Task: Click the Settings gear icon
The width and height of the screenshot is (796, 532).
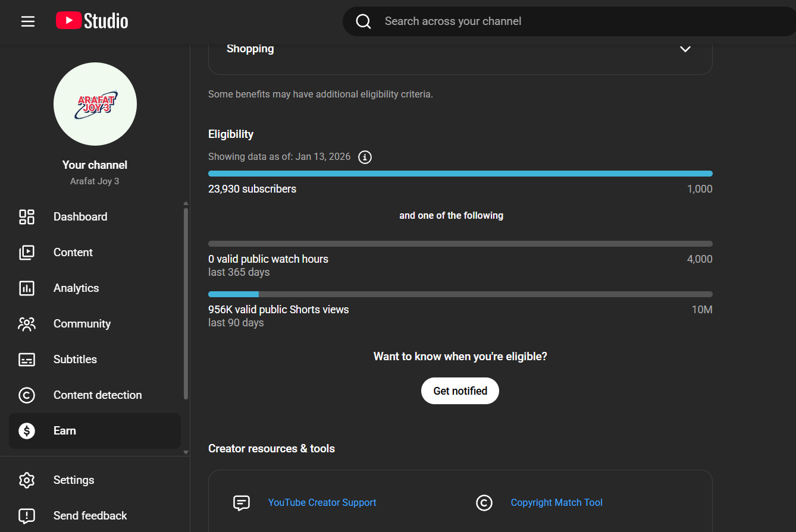Action: pyautogui.click(x=27, y=480)
